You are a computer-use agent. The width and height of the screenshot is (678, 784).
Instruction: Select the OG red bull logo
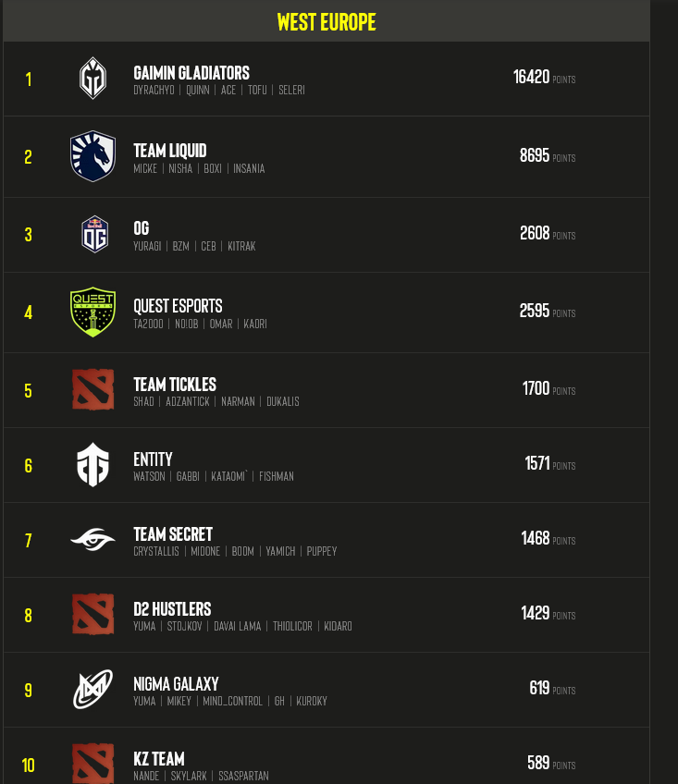point(92,234)
